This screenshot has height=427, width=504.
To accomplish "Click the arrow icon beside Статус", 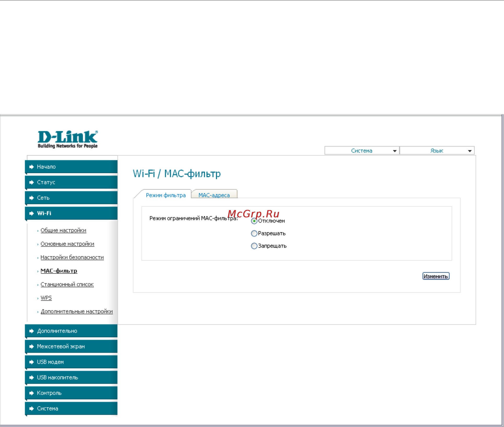I will 32,182.
